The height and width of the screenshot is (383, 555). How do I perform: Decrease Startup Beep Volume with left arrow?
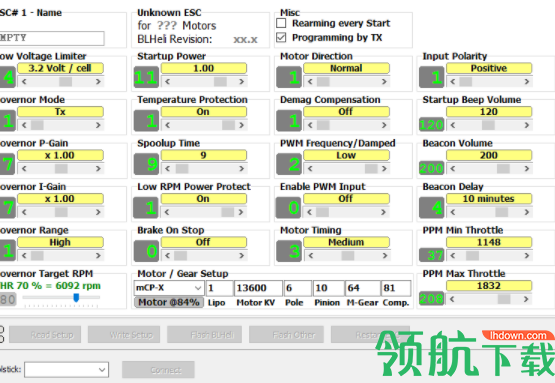[453, 125]
